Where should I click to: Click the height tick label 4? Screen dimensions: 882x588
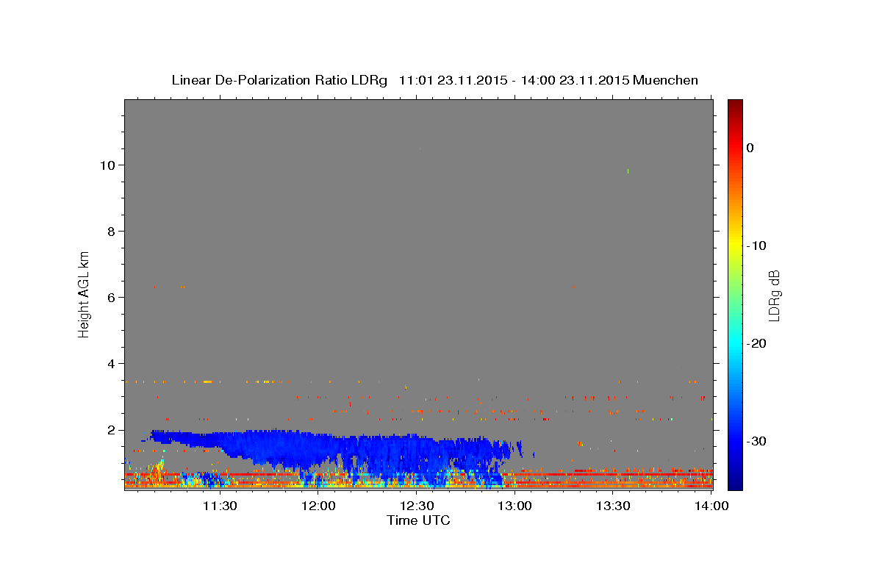(112, 364)
